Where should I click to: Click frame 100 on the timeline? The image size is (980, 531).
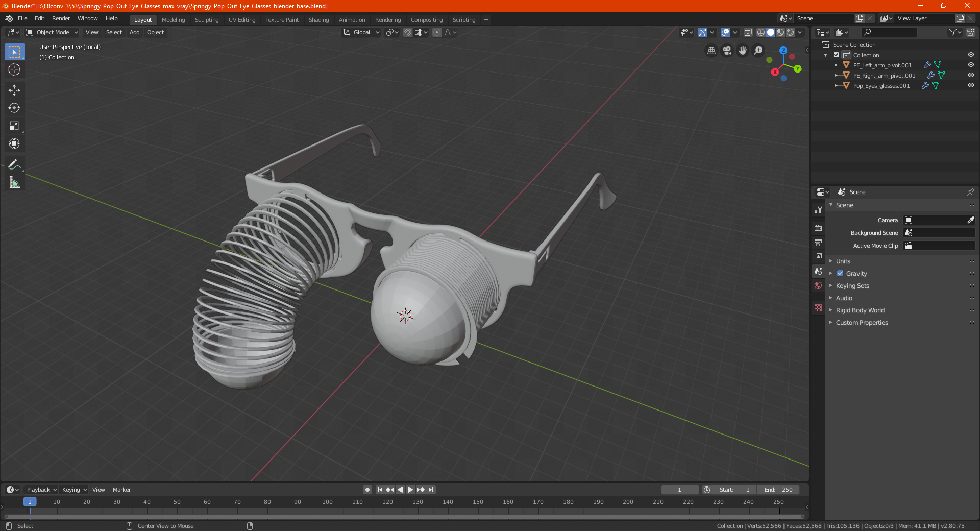327,502
